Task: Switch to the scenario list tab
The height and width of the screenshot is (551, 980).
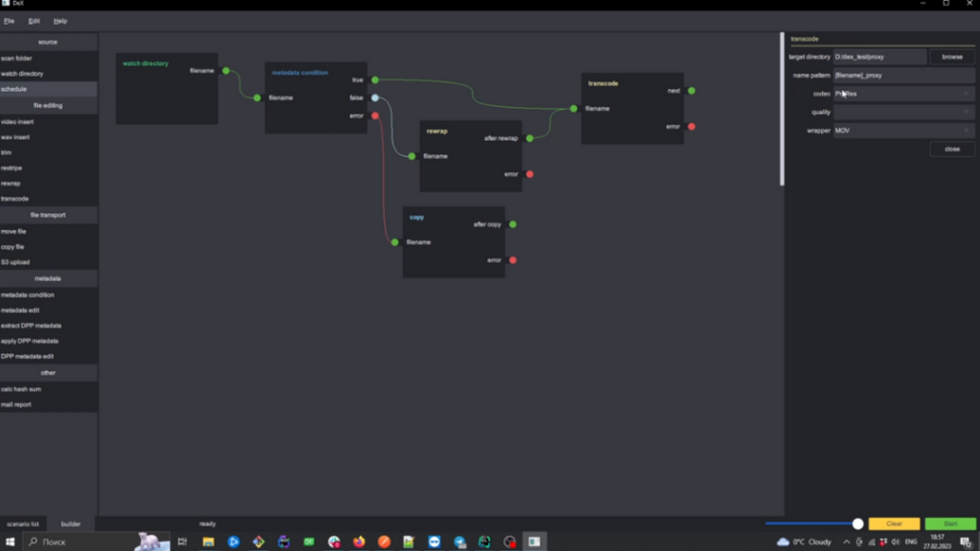Action: coord(23,524)
